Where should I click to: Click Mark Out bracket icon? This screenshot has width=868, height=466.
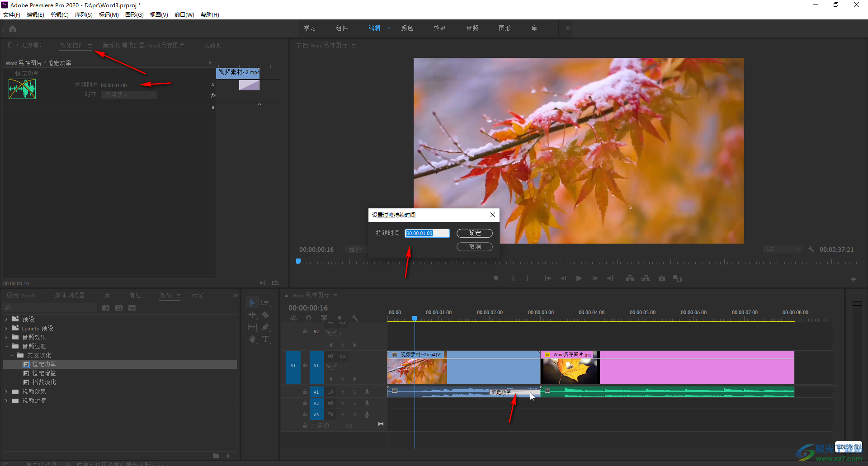527,278
